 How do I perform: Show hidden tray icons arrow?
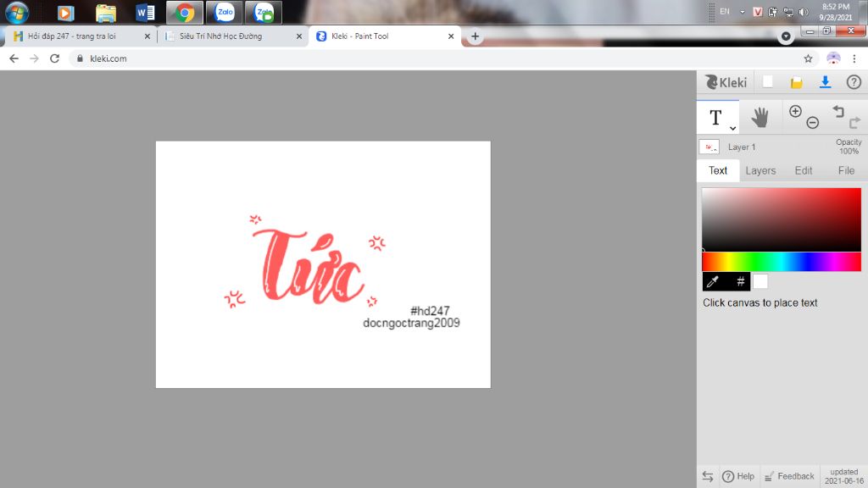point(743,12)
